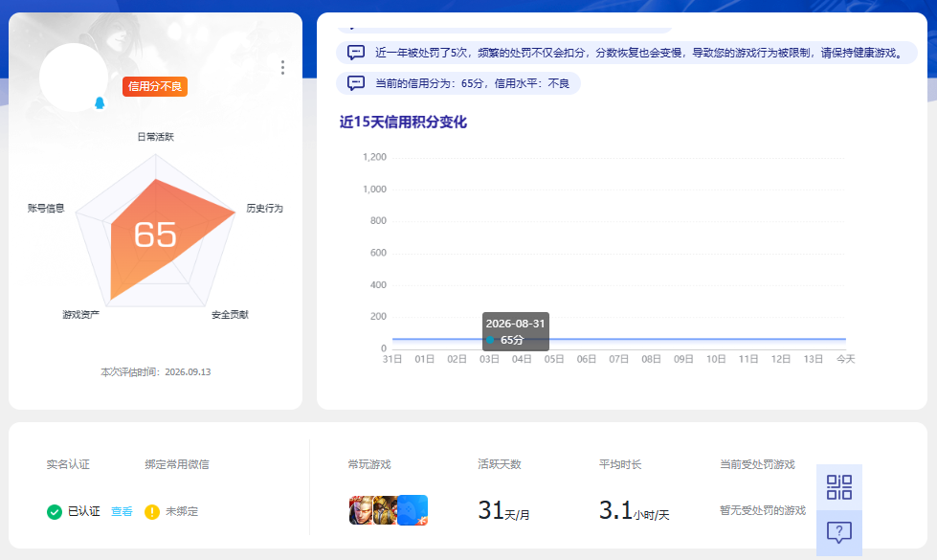Select the 账号信息 radar axis label
Viewport: 937px width, 560px height.
tap(46, 208)
